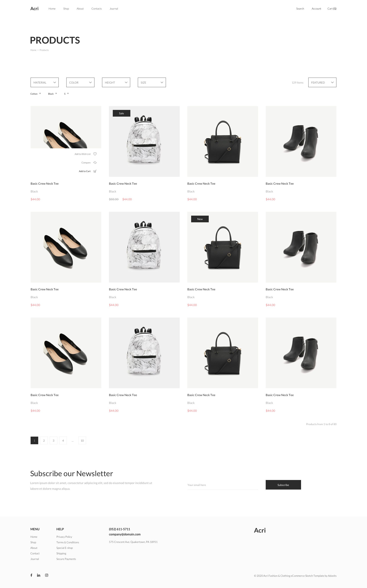Viewport: 367px width, 588px height.
Task: Remove the S size filter tag
Action: (x=68, y=93)
